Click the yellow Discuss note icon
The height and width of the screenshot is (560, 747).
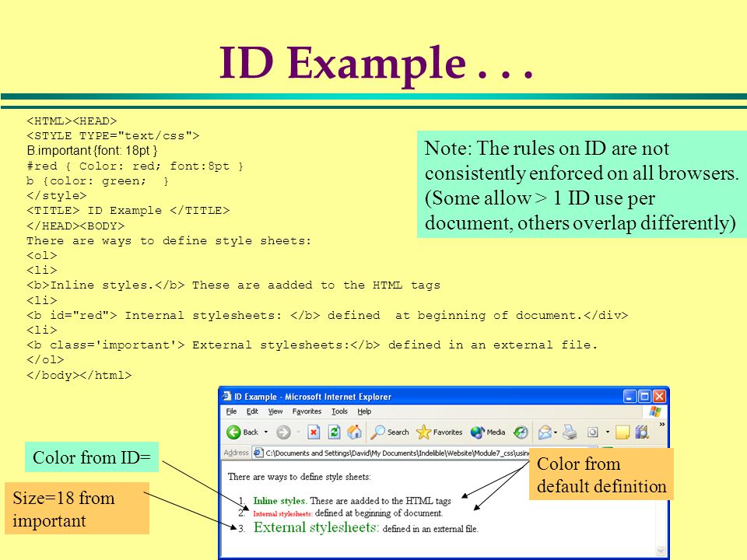[x=622, y=432]
